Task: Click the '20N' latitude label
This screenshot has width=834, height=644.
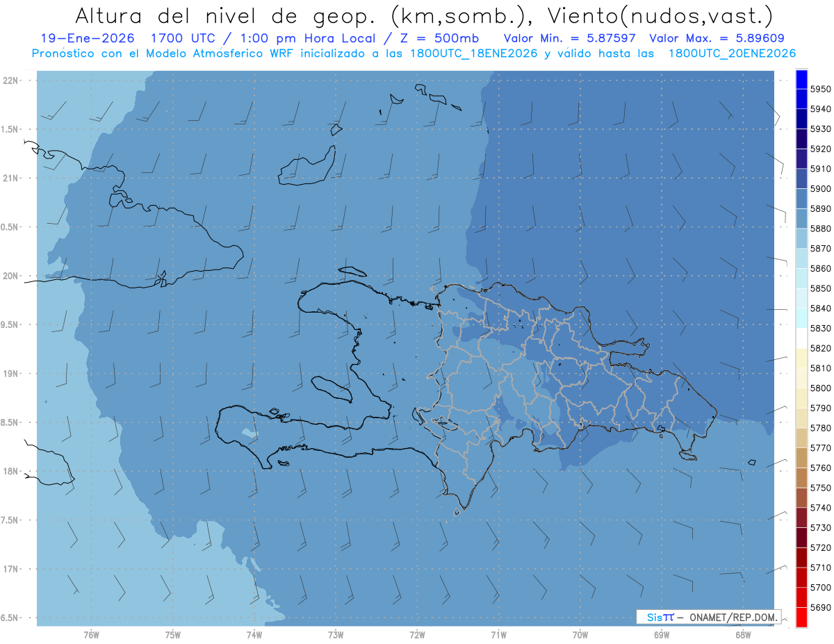Action: coord(12,276)
